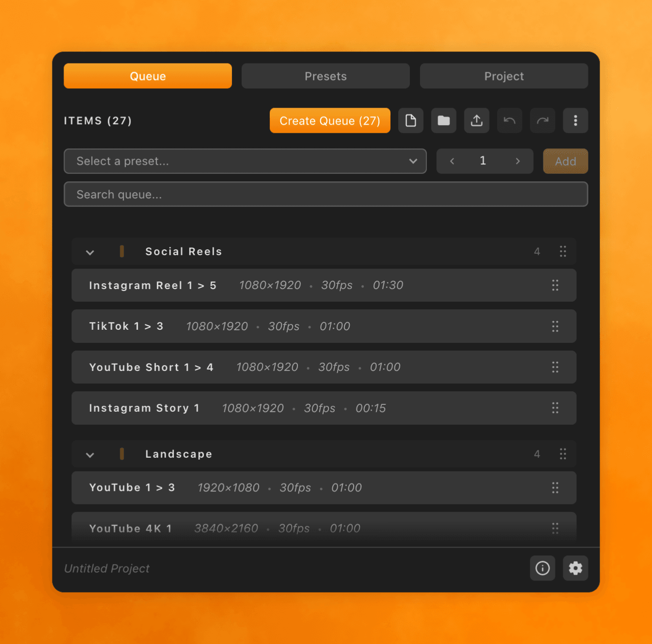
Task: Open the info icon at bottom
Action: click(x=543, y=568)
